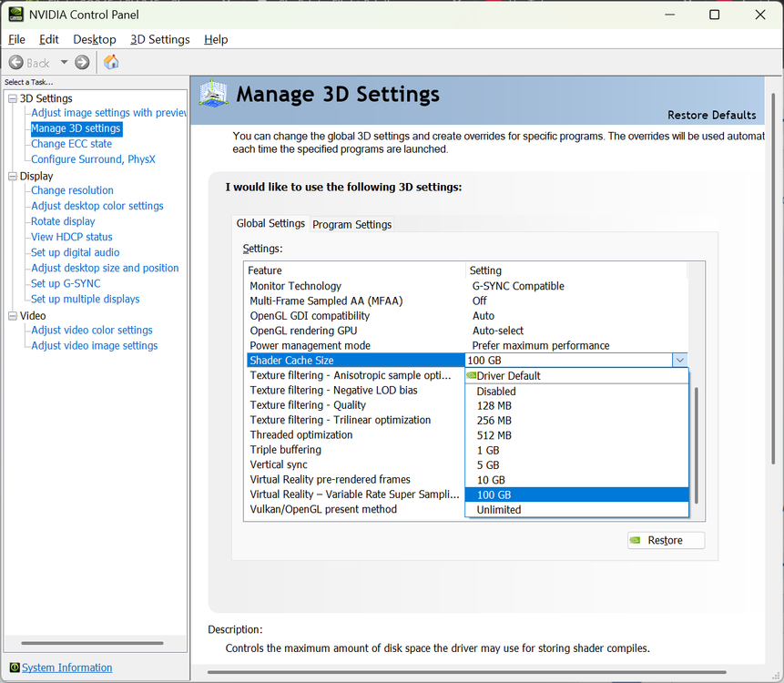The image size is (784, 683).
Task: Open Back history dropdown arrow
Action: pyautogui.click(x=64, y=62)
